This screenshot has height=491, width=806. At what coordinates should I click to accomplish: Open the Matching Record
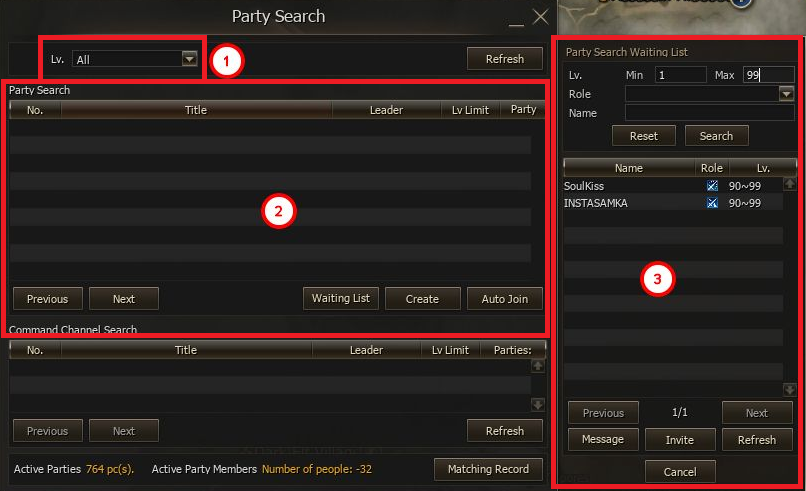(488, 468)
